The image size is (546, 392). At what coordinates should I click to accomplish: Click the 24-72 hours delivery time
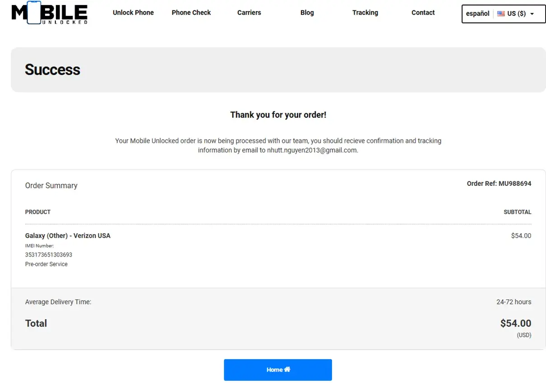click(x=514, y=302)
